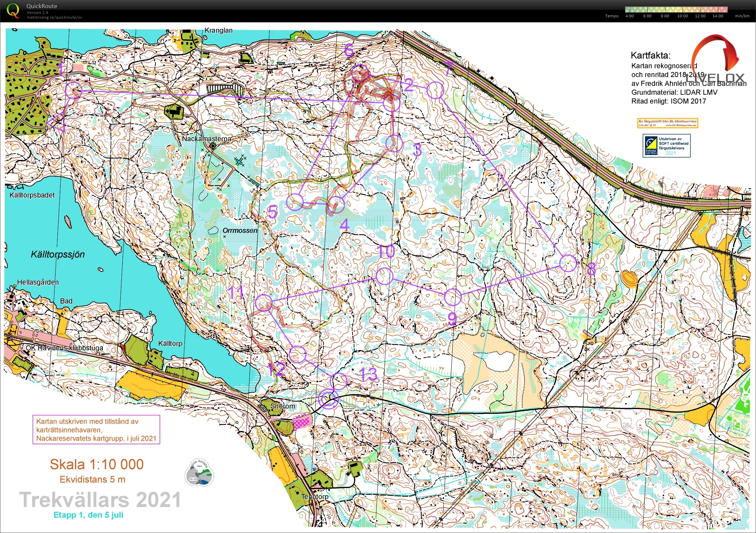The image size is (756, 533).
Task: Click the double-circle finish marker
Action: [328, 399]
